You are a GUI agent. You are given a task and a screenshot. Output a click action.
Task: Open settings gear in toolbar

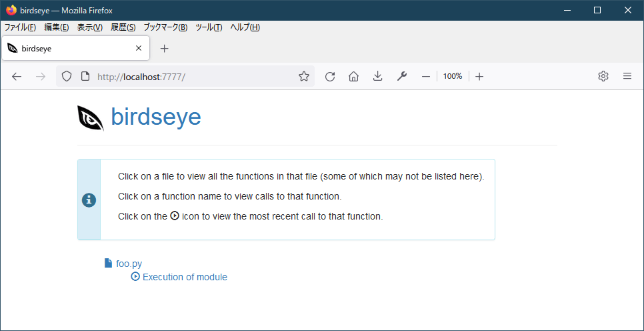coord(603,76)
